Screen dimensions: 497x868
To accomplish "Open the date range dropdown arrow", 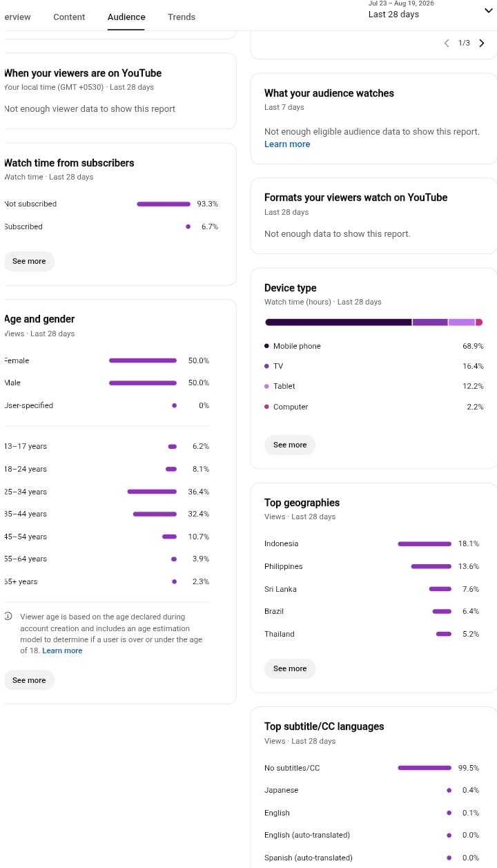I will (x=489, y=10).
